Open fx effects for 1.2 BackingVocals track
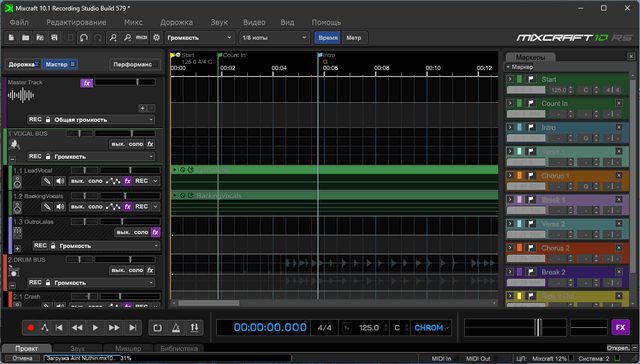This screenshot has width=640, height=364. coord(127,206)
